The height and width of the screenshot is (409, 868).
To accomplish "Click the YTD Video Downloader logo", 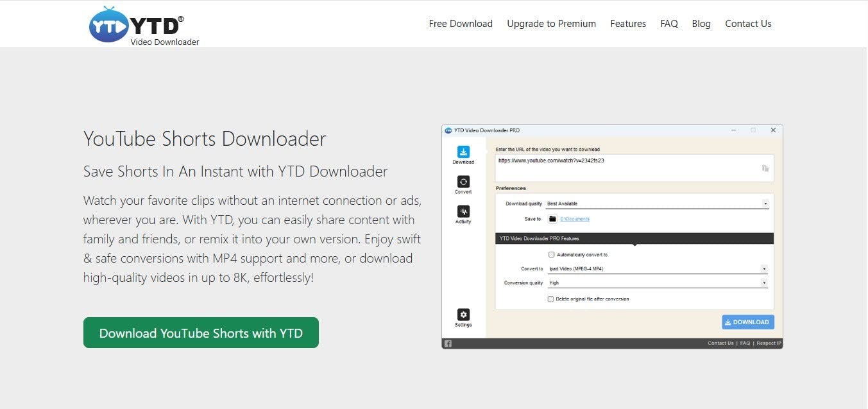I will [144, 26].
